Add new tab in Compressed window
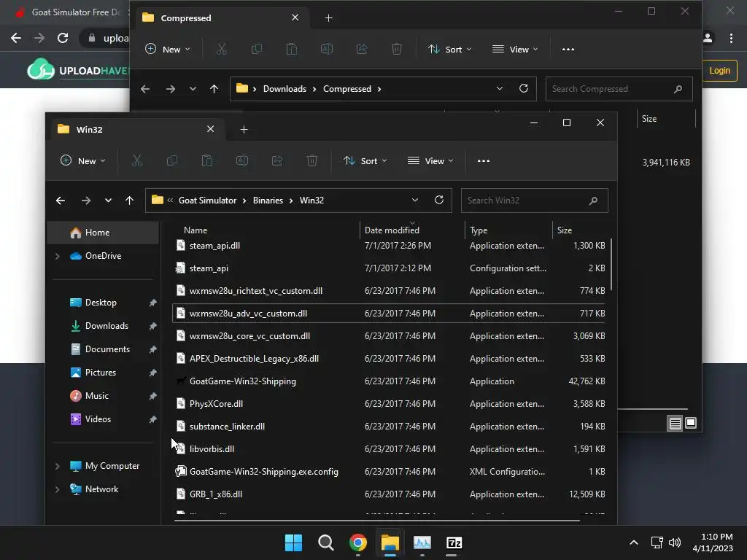 point(328,18)
